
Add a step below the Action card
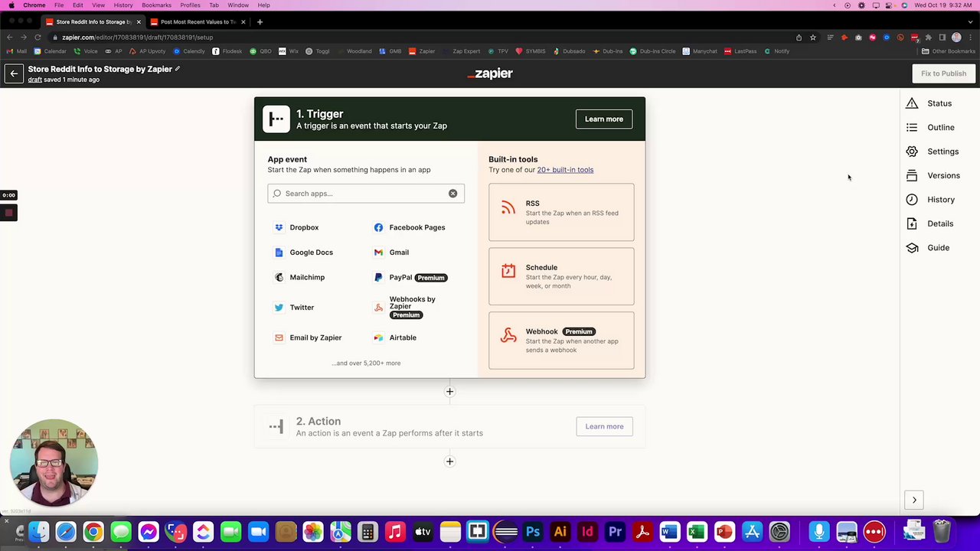pyautogui.click(x=449, y=461)
